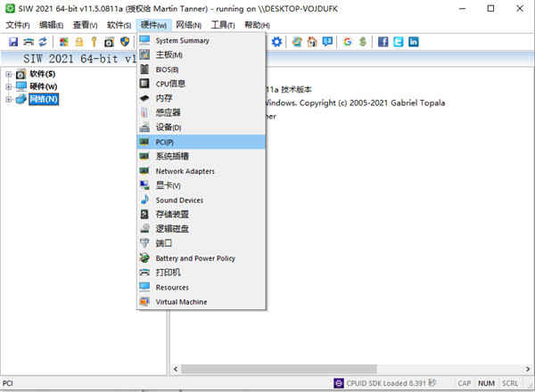Click the padlock toolbar icon

point(79,42)
